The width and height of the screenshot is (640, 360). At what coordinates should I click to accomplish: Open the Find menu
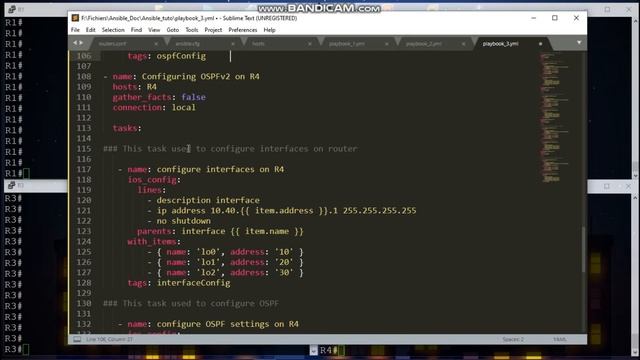(x=136, y=30)
